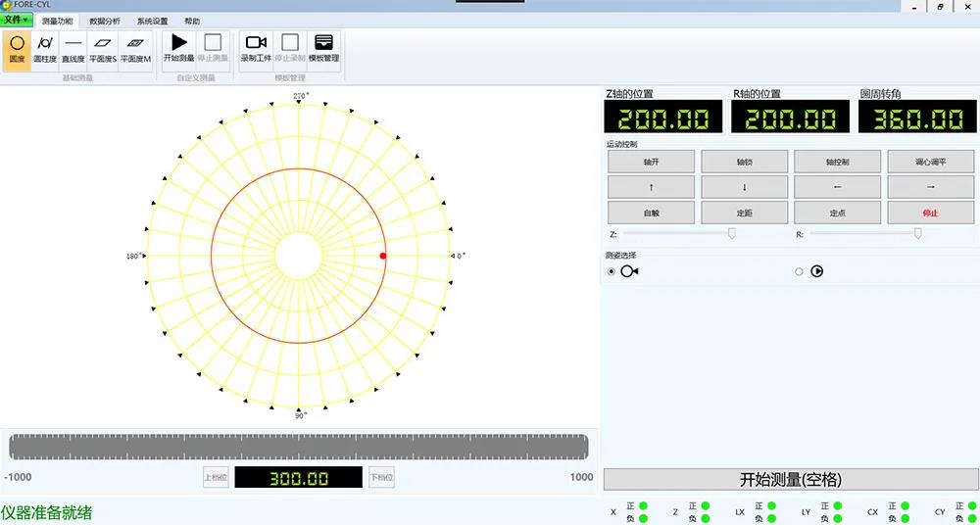
Task: Open the green 文件 dropdown menu
Action: (x=16, y=20)
